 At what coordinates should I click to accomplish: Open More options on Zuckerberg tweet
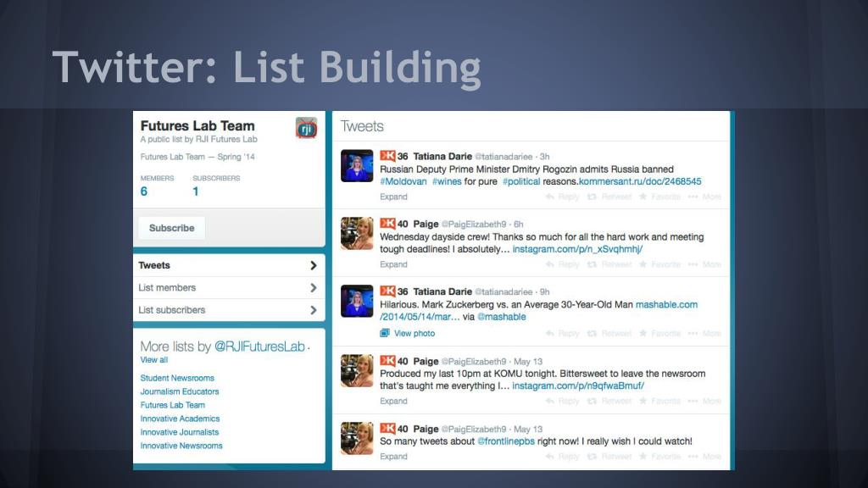[704, 333]
